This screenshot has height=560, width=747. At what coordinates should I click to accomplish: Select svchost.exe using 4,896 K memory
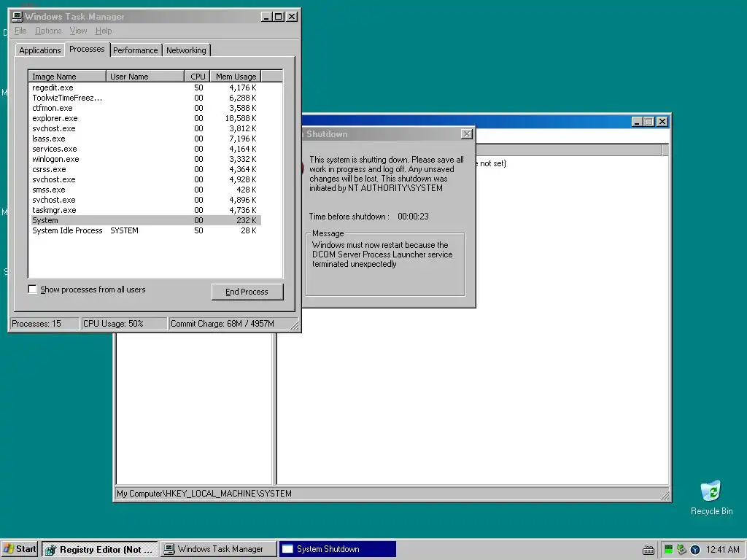(145, 200)
